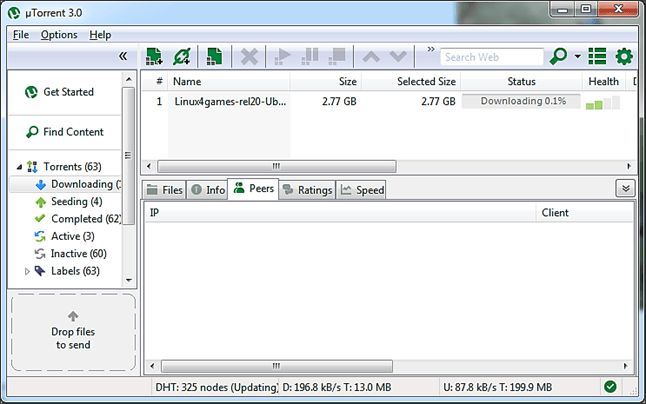Select the Seeding (4) filter
Viewport: 646px width, 404px height.
click(69, 202)
